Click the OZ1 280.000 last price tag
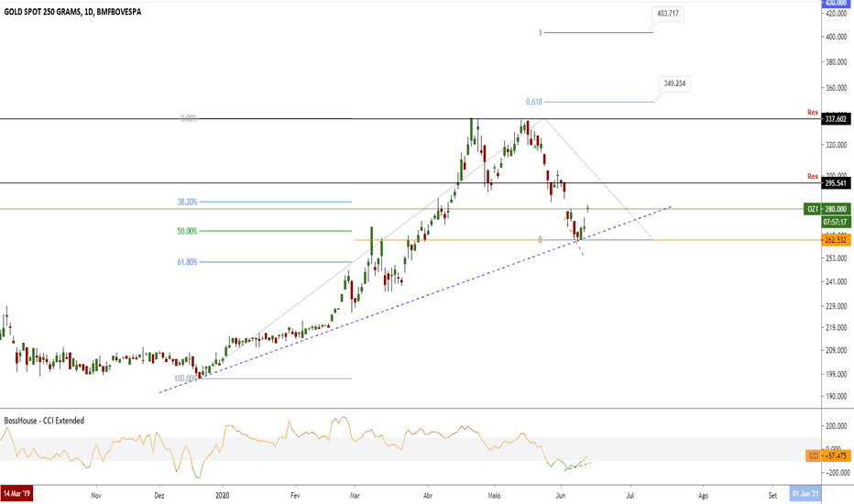Viewport: 854px width, 504px height. pos(827,209)
